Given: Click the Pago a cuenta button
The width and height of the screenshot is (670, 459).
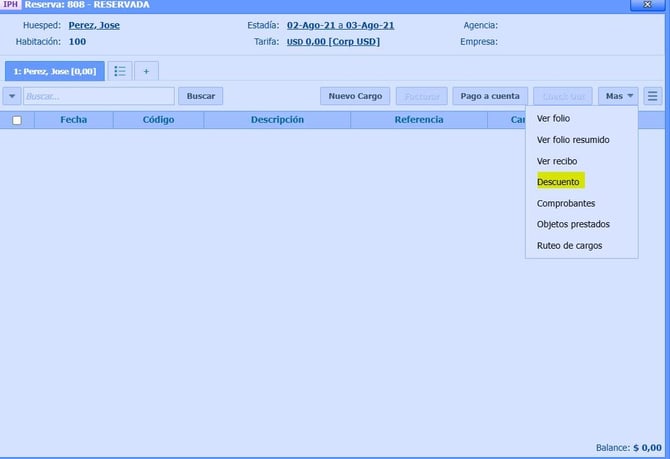Looking at the screenshot, I should coord(490,96).
